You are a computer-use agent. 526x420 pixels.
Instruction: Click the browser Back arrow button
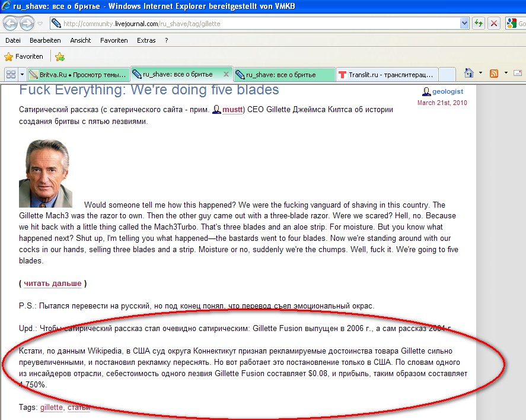click(11, 24)
